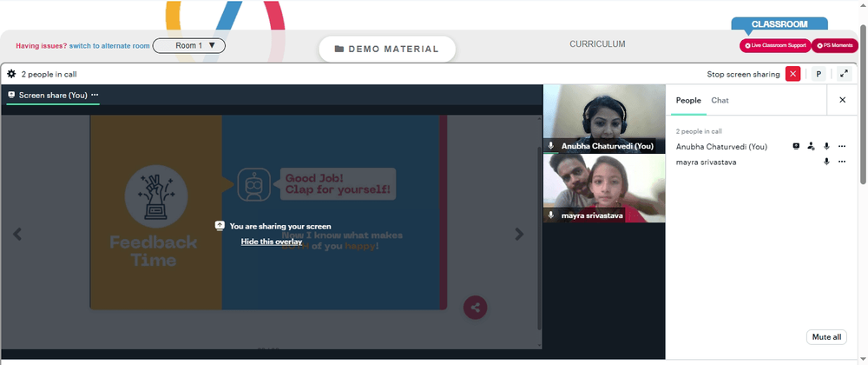
Task: Click the P button in call header
Action: click(819, 74)
